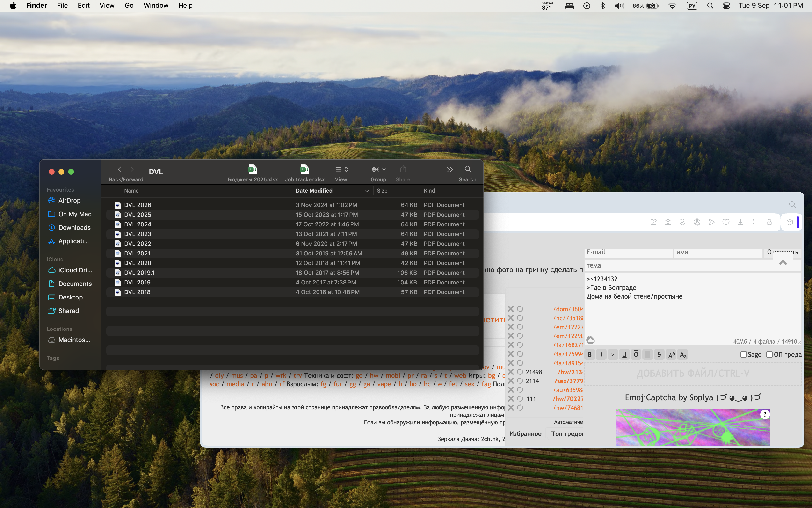
Task: Open captcha help question mark
Action: coord(765,414)
